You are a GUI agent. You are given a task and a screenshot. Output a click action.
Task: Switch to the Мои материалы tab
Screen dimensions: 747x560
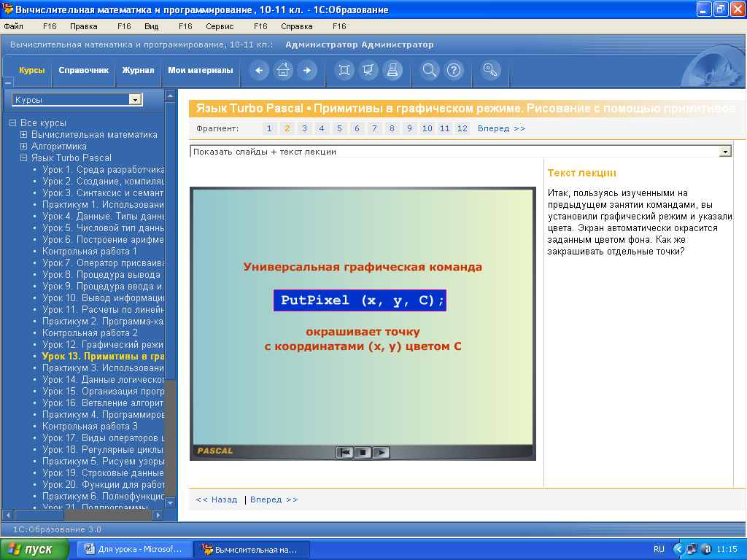pyautogui.click(x=201, y=70)
